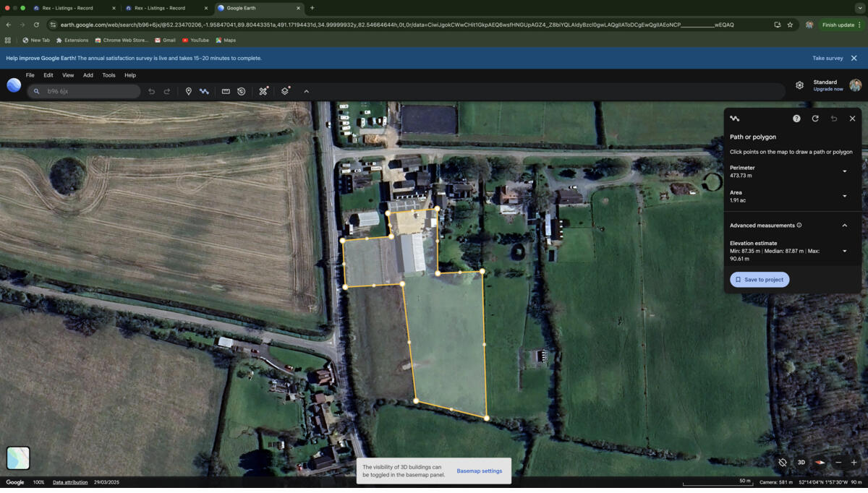Screen dimensions: 868x493
Task: Open the Perimeter units dropdown
Action: pos(844,172)
